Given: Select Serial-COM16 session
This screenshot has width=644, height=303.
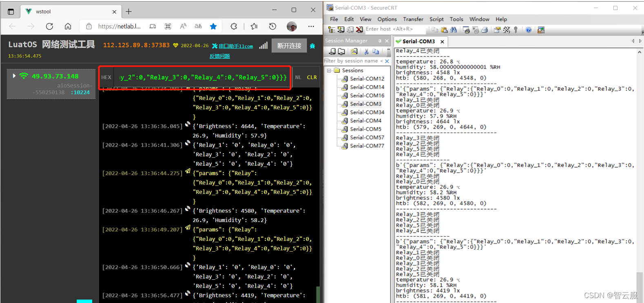Looking at the screenshot, I should (367, 95).
